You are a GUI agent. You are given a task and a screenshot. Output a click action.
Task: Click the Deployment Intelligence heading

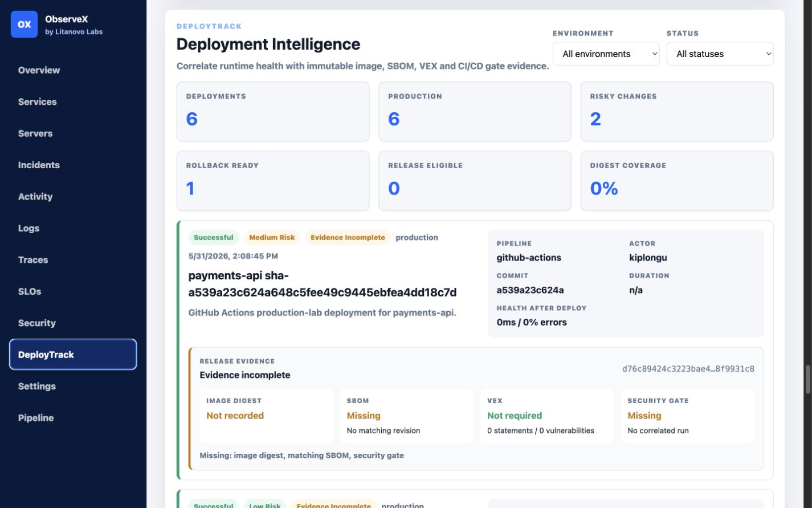click(268, 44)
